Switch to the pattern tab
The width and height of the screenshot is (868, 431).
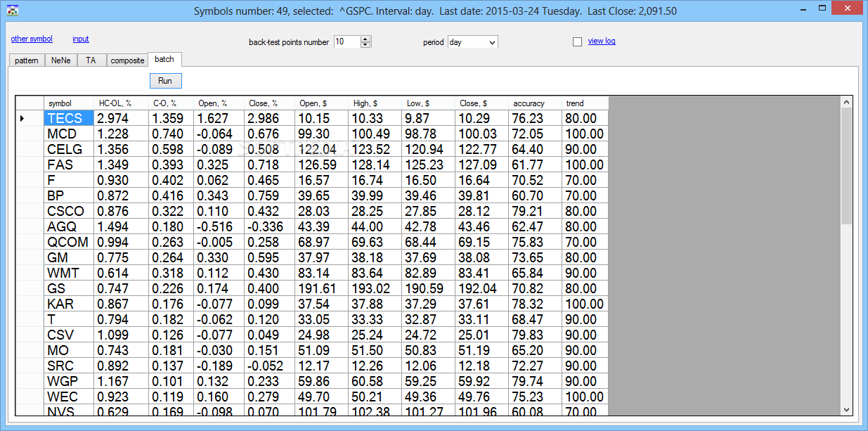27,60
